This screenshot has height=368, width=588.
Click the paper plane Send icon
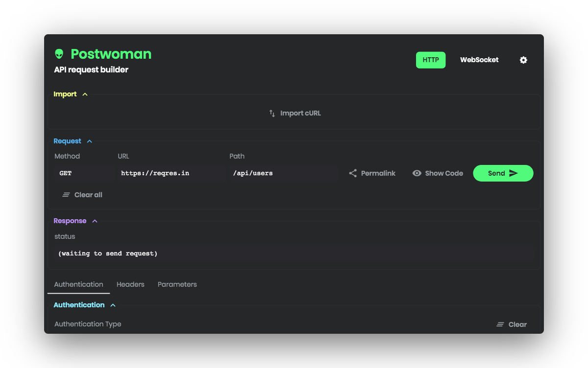coord(513,173)
